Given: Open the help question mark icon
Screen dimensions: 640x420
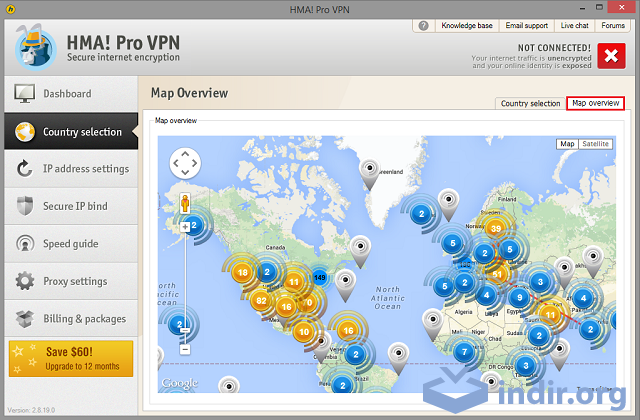Looking at the screenshot, I should pyautogui.click(x=424, y=26).
